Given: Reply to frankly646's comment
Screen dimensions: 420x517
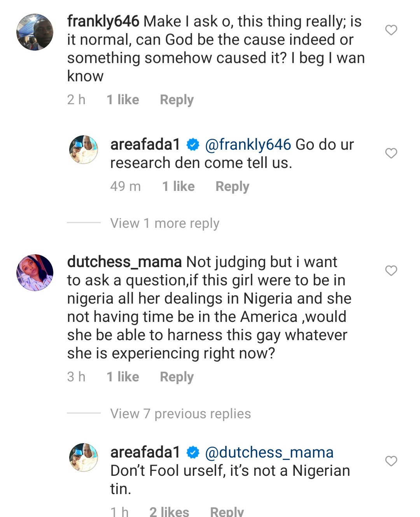Looking at the screenshot, I should point(177,100).
